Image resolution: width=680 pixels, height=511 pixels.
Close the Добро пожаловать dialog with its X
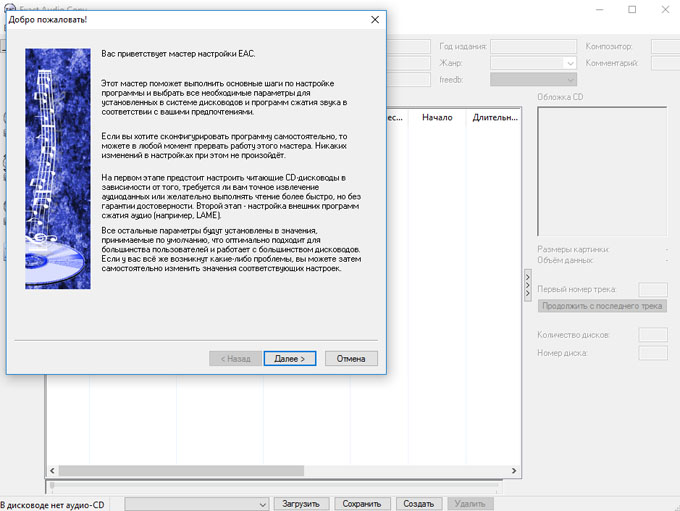tap(374, 19)
